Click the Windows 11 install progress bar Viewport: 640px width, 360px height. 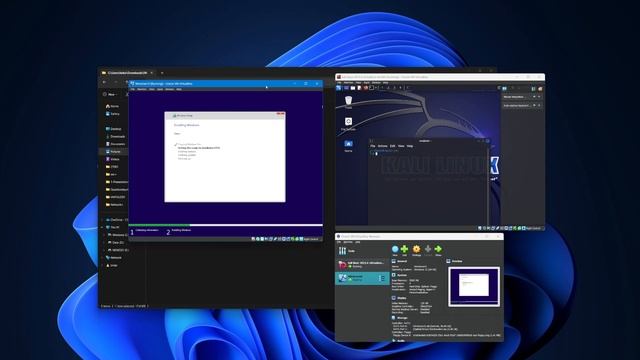pyautogui.click(x=225, y=225)
